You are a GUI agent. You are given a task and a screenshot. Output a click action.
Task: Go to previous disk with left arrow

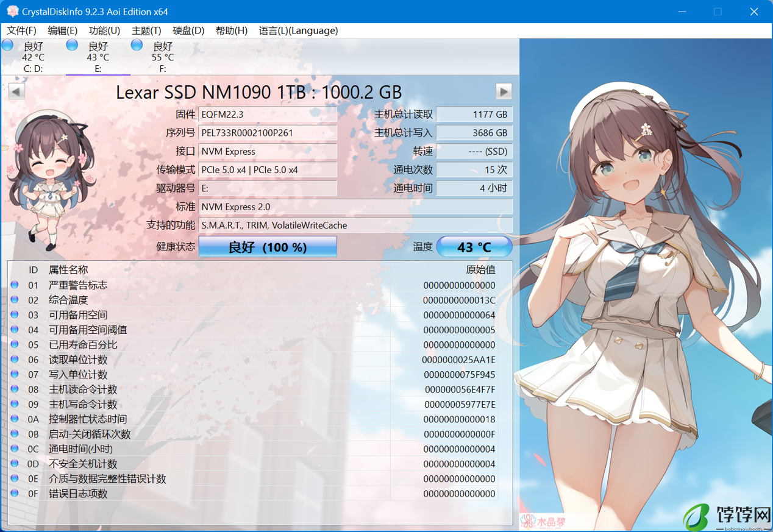point(16,91)
